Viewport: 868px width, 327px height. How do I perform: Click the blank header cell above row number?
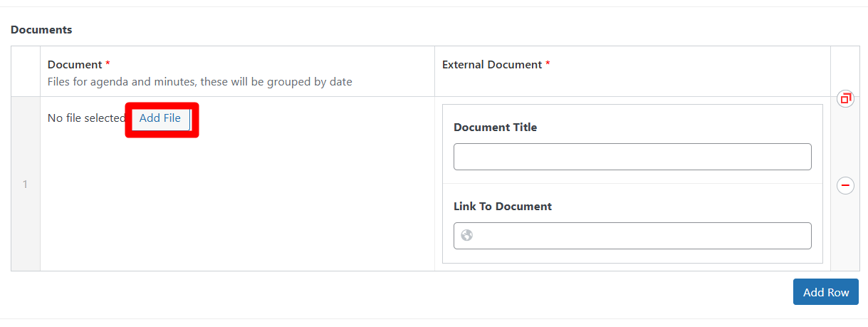pos(26,72)
